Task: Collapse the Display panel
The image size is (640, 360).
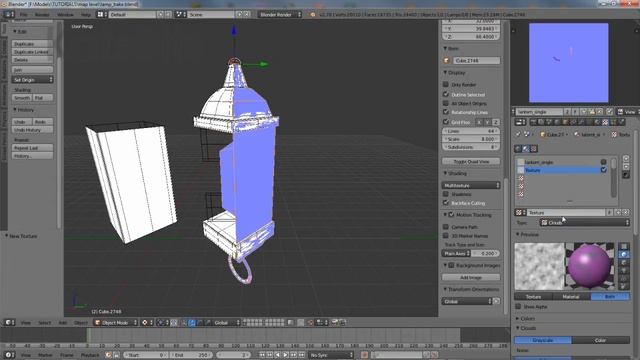Action: (455, 73)
